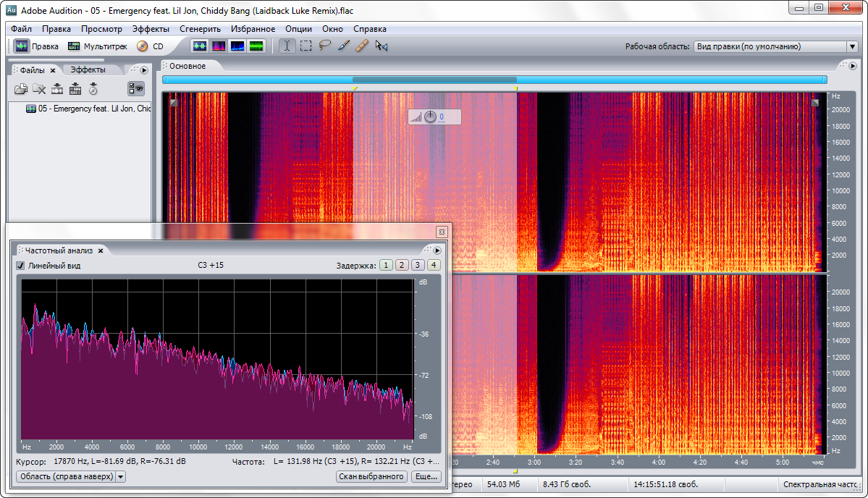Viewport: 868px width, 498px height.
Task: Open the Основное panel options menu arrow
Action: point(853,66)
